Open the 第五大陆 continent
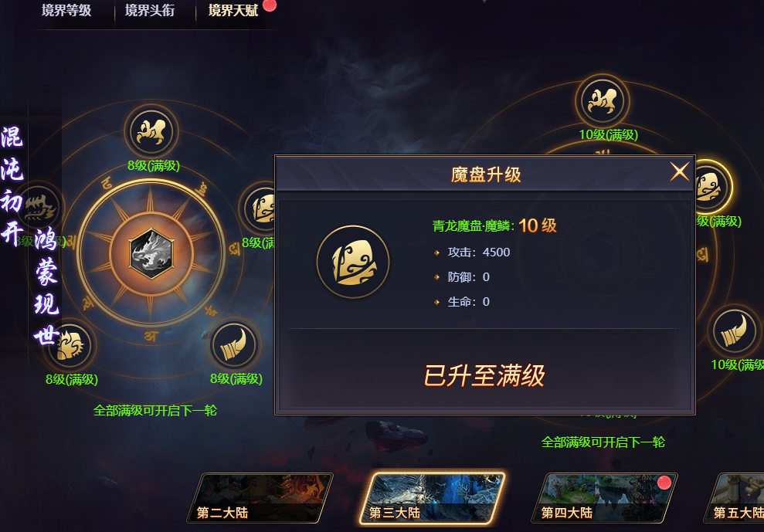This screenshot has height=532, width=764. tap(733, 498)
